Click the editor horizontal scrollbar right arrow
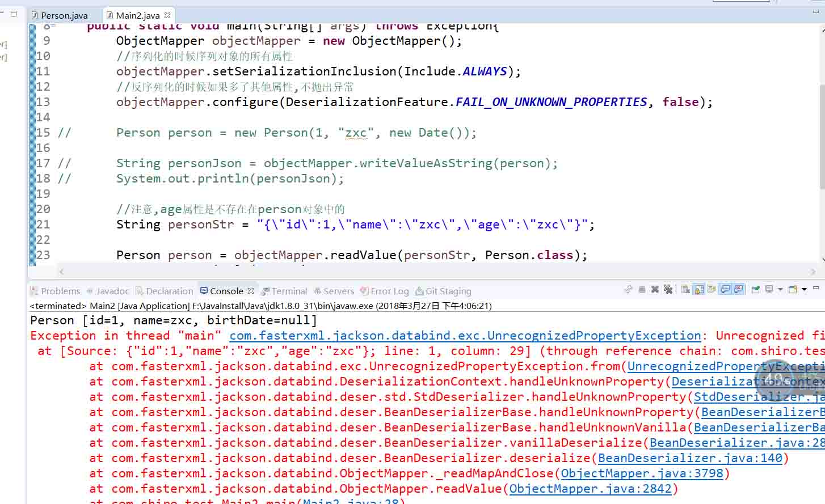The image size is (825, 504). click(813, 272)
